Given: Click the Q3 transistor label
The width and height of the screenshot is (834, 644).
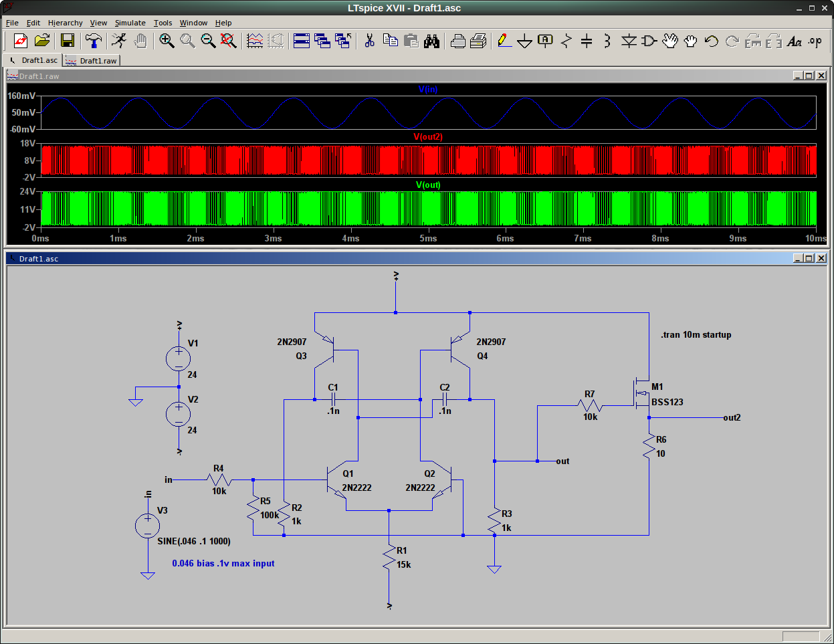Looking at the screenshot, I should (302, 356).
